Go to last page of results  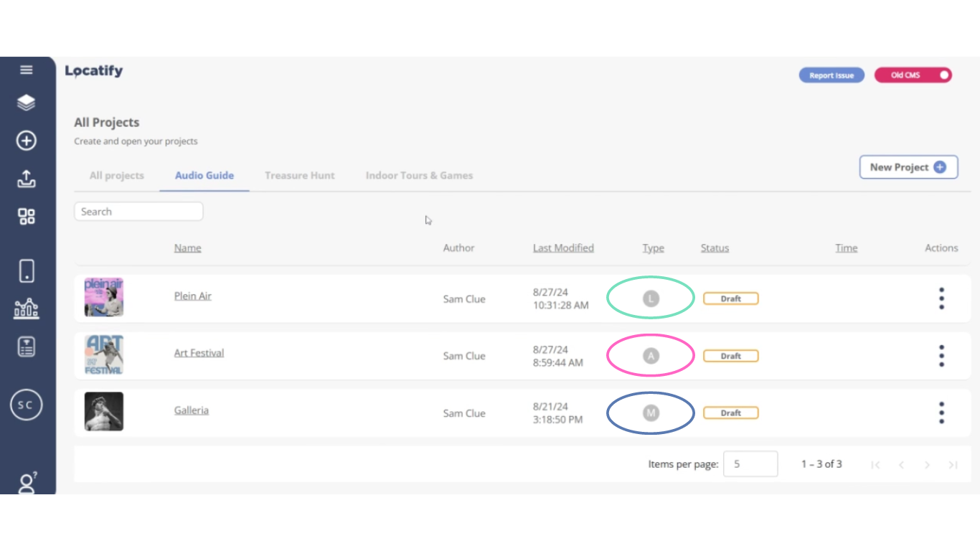953,465
